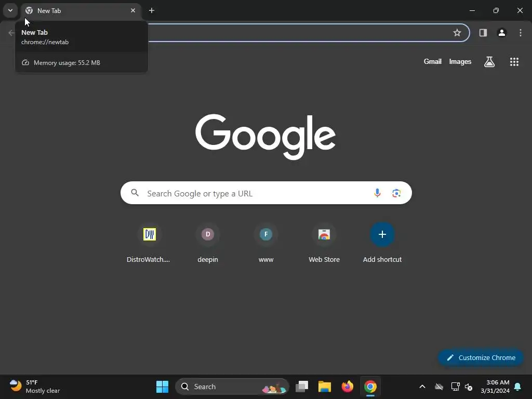Select the New Tab browser tab

tap(81, 11)
